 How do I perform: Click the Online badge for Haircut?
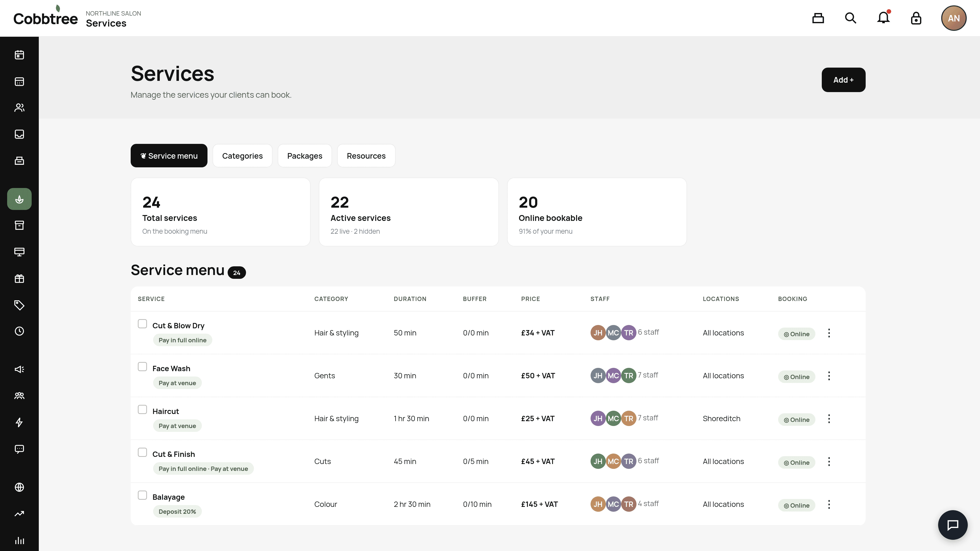tap(796, 419)
